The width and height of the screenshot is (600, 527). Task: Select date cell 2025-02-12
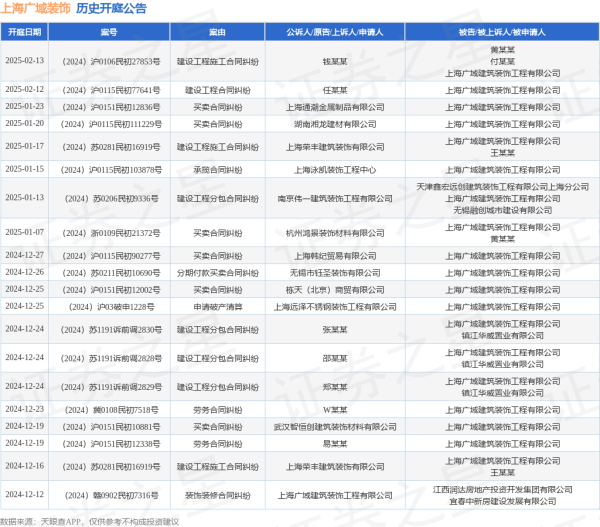coord(24,89)
